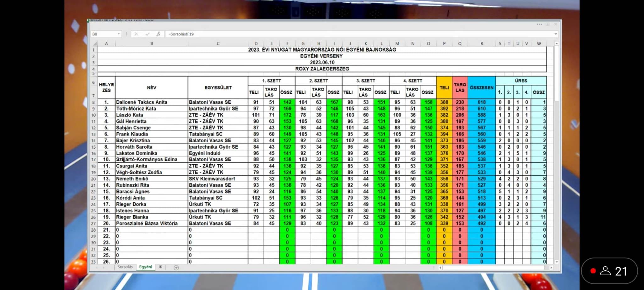Switch to the Sorsolás sheet tab

pyautogui.click(x=125, y=267)
